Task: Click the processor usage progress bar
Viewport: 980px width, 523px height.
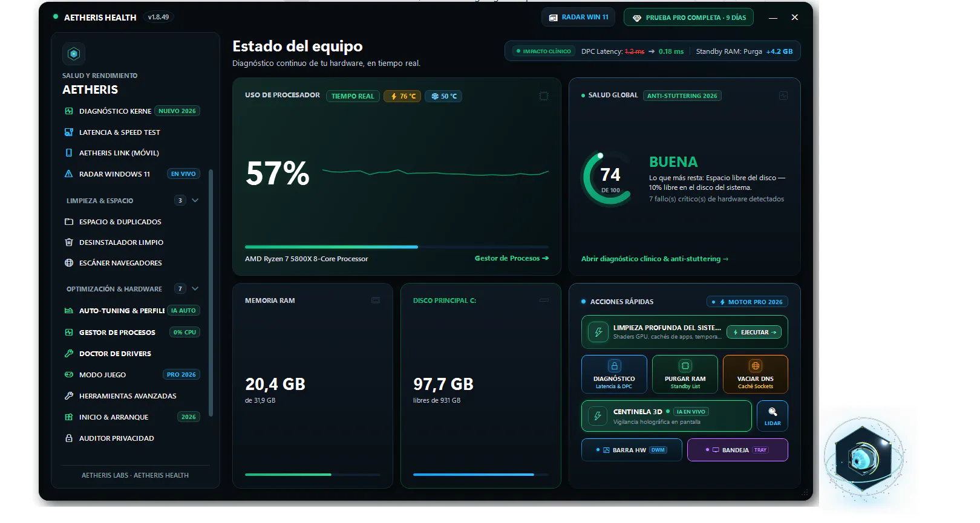Action: 397,247
